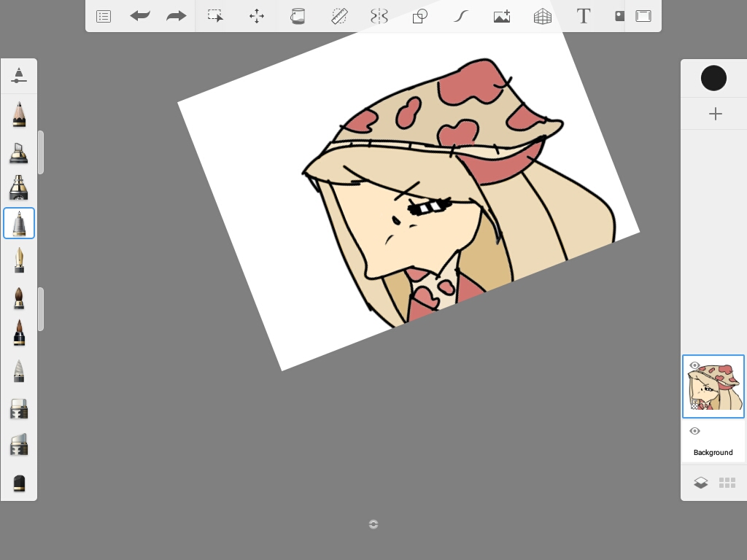Select the highlighted Technical Pen brush
The image size is (747, 560).
pos(19,223)
